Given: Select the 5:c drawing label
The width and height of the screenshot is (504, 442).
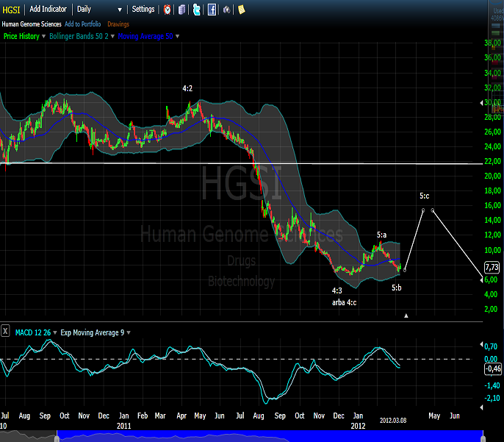Looking at the screenshot, I should pos(425,196).
